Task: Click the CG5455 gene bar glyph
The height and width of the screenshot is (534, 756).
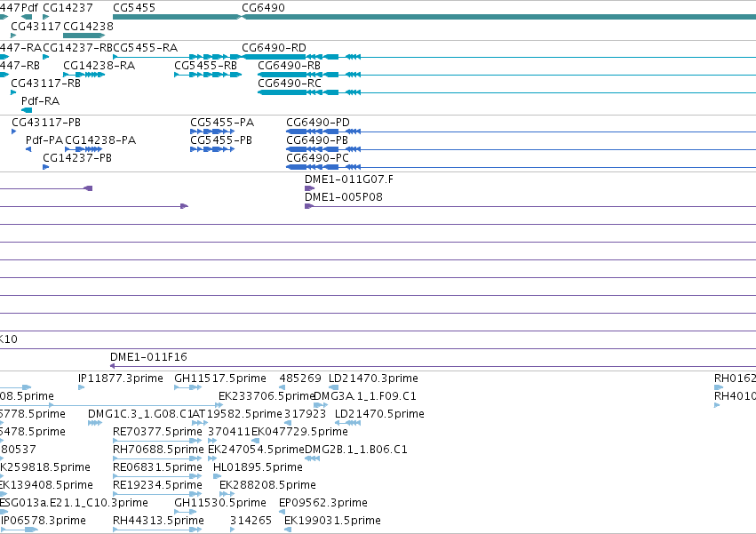Action: point(177,17)
